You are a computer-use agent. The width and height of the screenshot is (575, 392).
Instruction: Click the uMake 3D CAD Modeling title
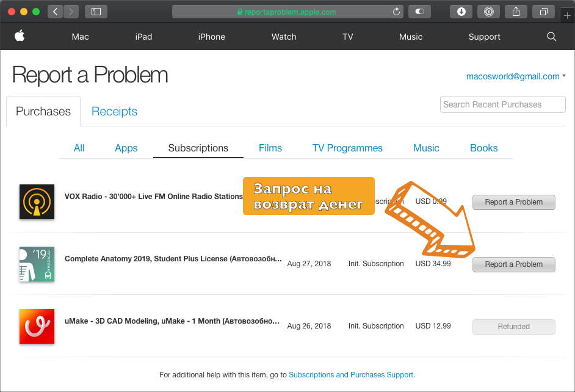[172, 321]
